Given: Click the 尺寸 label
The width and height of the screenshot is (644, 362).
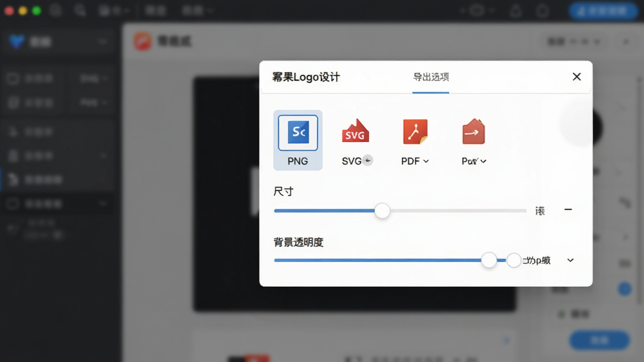Looking at the screenshot, I should pyautogui.click(x=284, y=192).
